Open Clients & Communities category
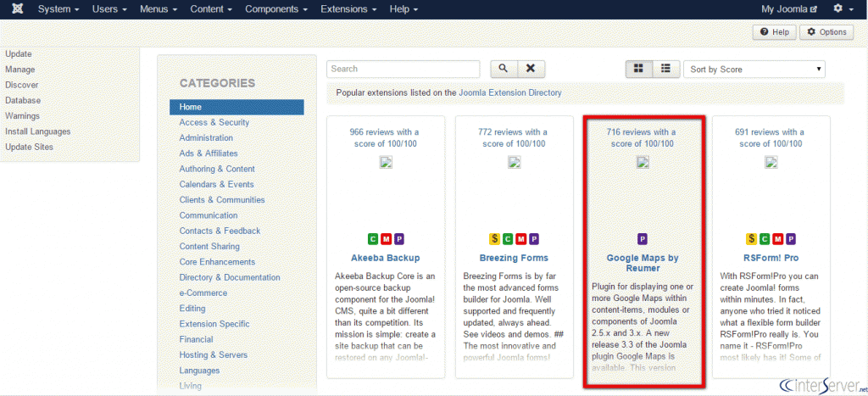 point(222,200)
